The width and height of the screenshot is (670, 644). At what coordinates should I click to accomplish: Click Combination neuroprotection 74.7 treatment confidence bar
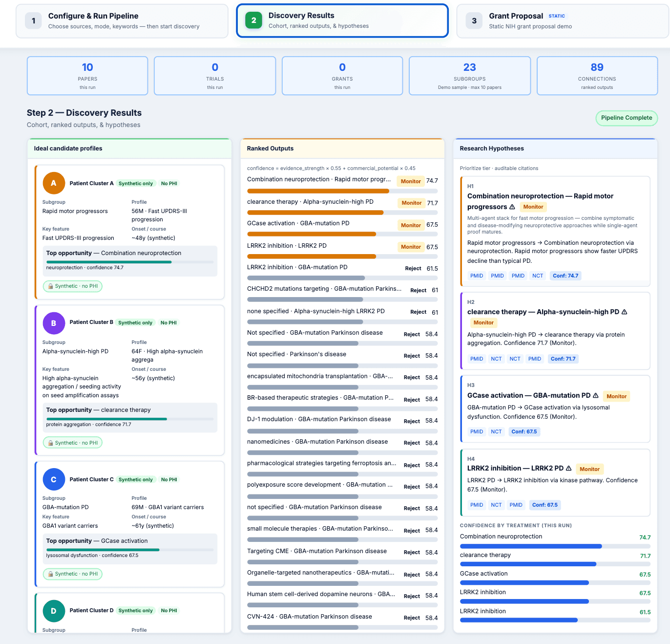pyautogui.click(x=555, y=546)
